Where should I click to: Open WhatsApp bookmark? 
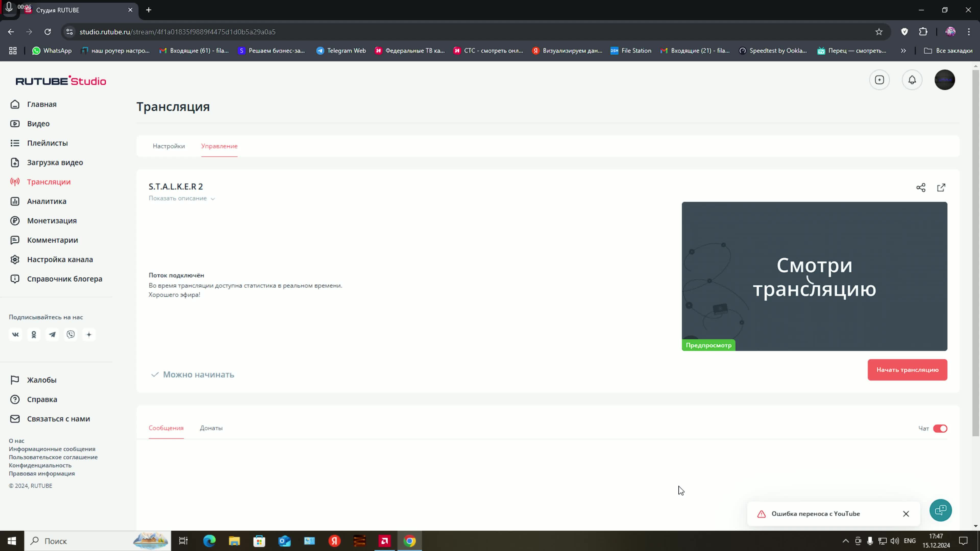[x=52, y=51]
